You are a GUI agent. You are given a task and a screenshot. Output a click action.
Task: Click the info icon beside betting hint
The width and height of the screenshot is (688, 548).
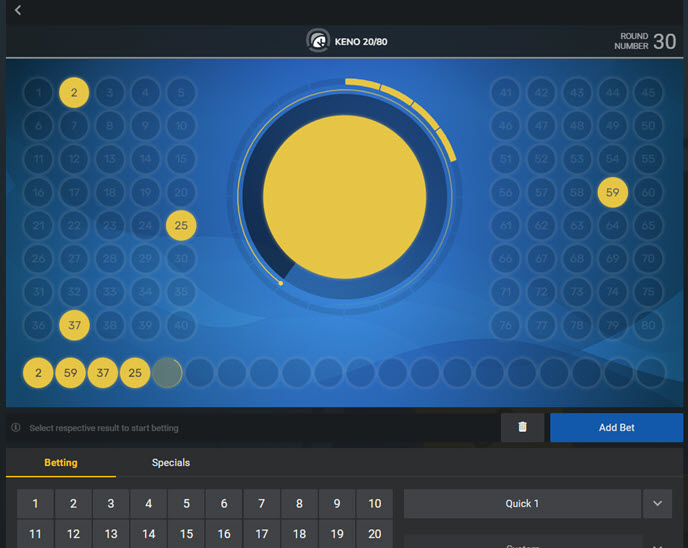[16, 428]
